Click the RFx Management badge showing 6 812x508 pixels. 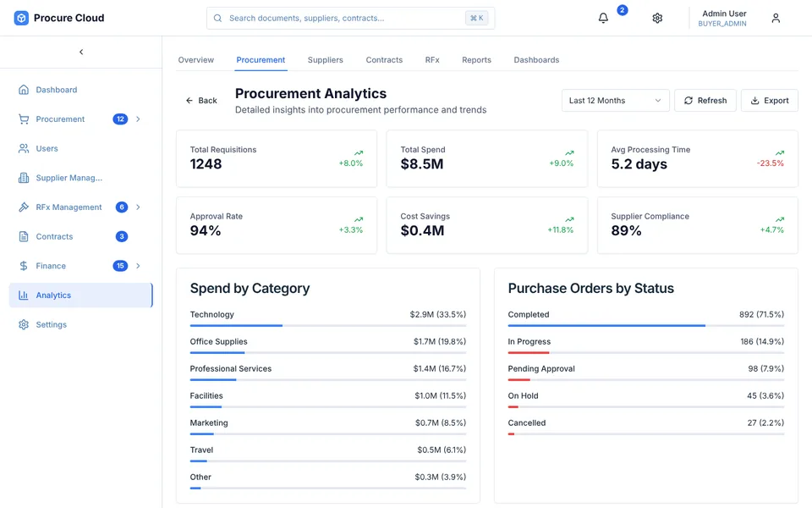click(x=122, y=207)
